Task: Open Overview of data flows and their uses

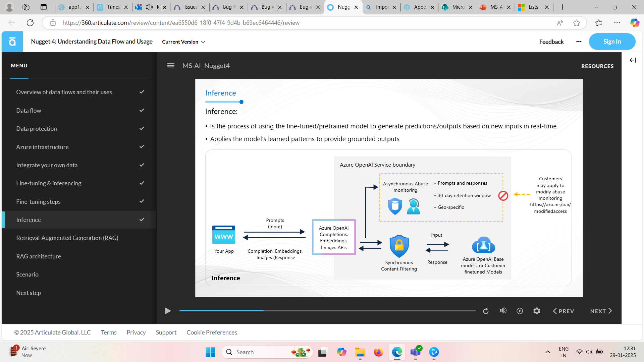Action: (79, 92)
